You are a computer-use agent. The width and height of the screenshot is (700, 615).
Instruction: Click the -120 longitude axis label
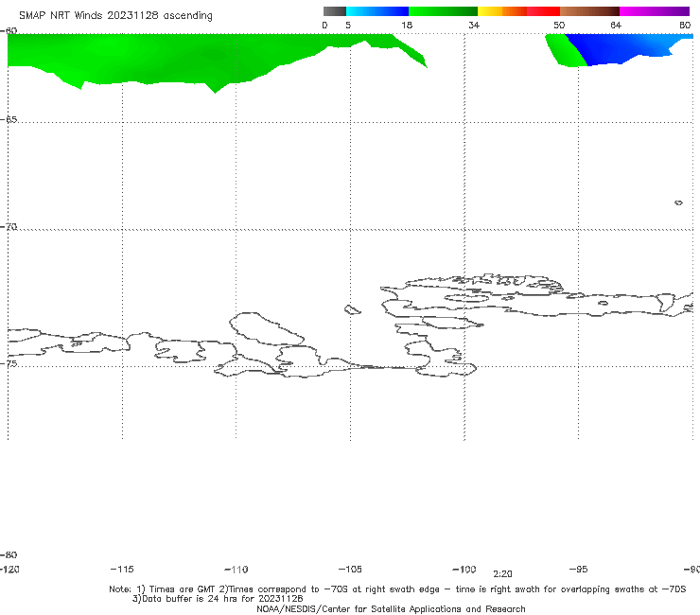9,569
